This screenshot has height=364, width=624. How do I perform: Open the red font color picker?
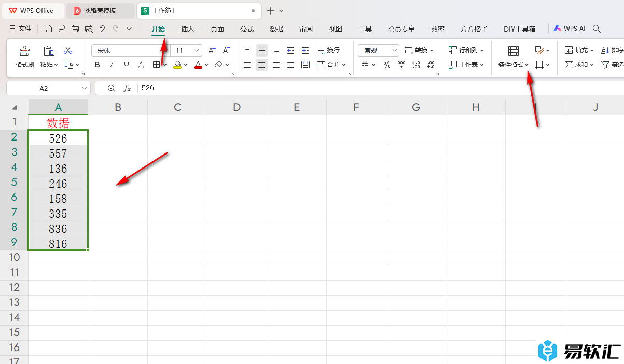point(198,65)
